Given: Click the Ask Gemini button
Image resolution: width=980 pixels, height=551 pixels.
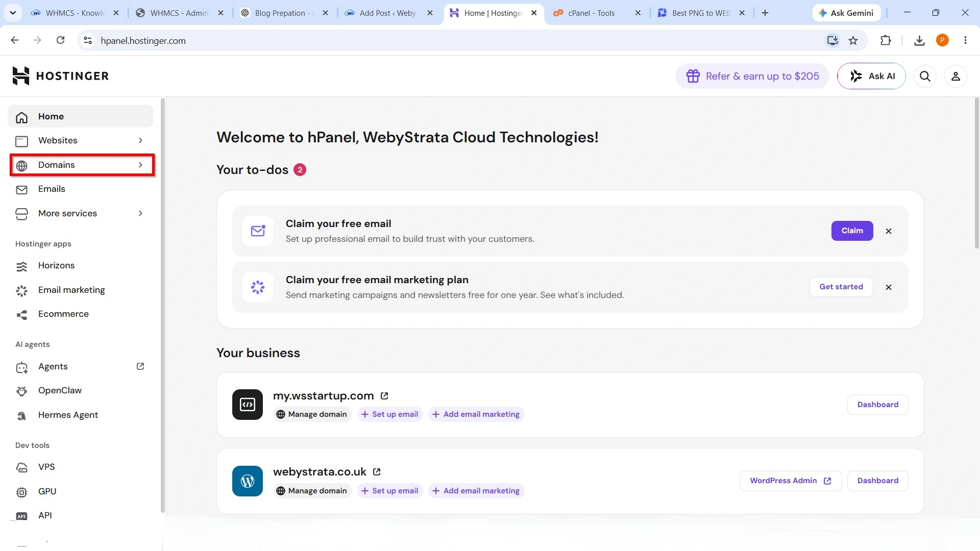Looking at the screenshot, I should [846, 13].
